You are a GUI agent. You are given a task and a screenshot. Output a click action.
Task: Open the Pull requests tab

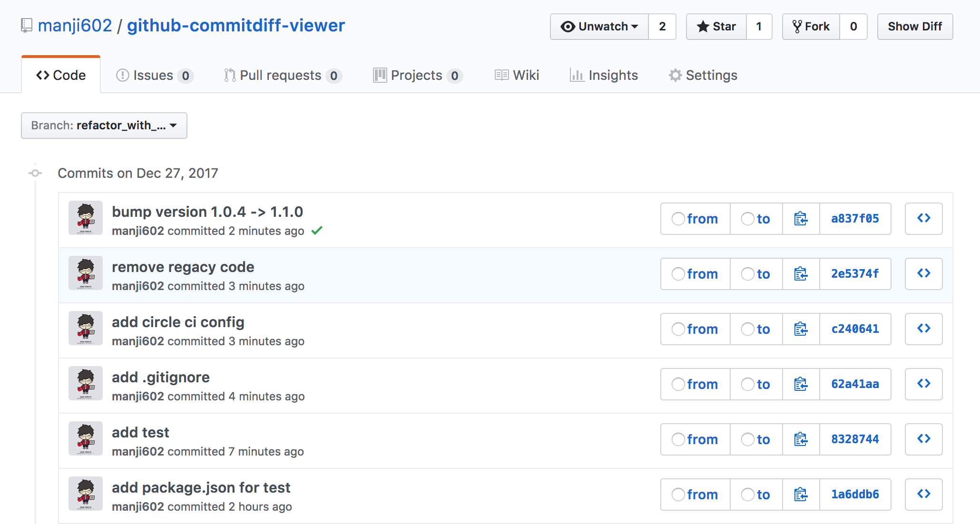click(x=283, y=75)
